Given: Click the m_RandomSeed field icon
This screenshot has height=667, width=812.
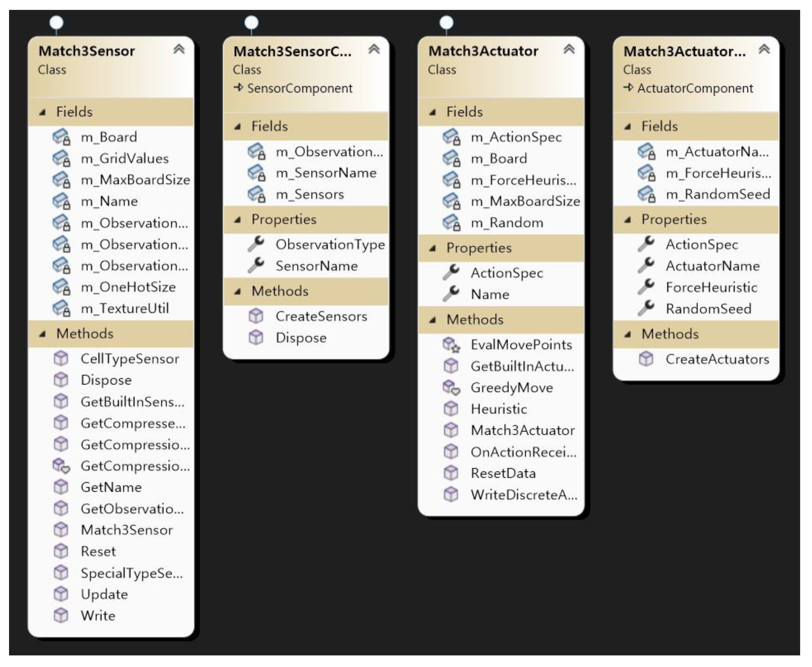Looking at the screenshot, I should 646,194.
